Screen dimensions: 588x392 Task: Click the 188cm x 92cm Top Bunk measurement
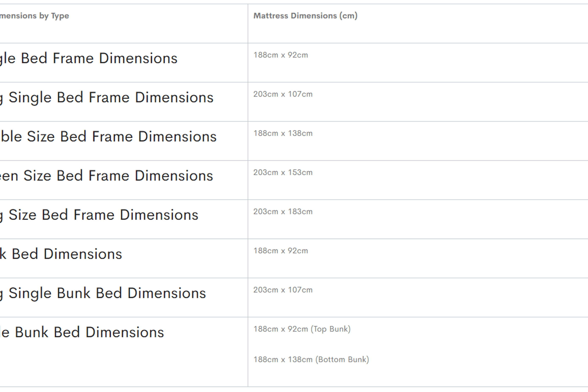(x=280, y=329)
